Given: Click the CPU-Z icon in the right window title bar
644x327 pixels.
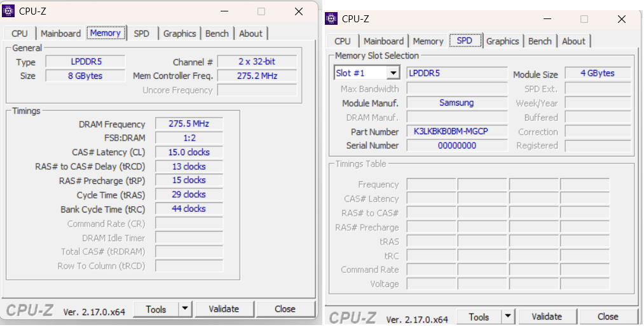Looking at the screenshot, I should (x=332, y=19).
